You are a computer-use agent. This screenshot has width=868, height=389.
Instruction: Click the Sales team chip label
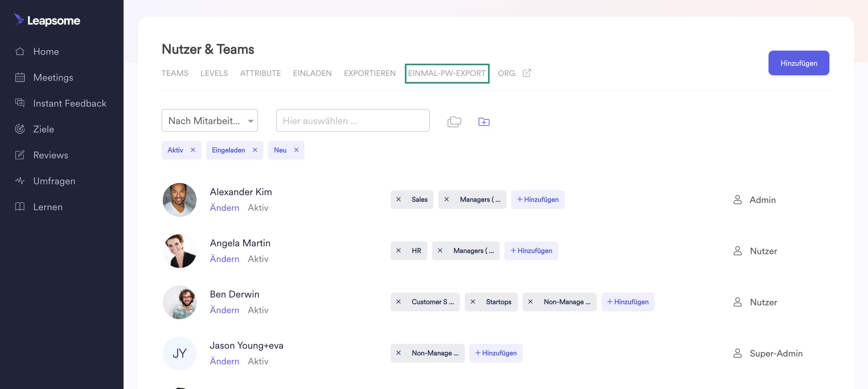420,200
